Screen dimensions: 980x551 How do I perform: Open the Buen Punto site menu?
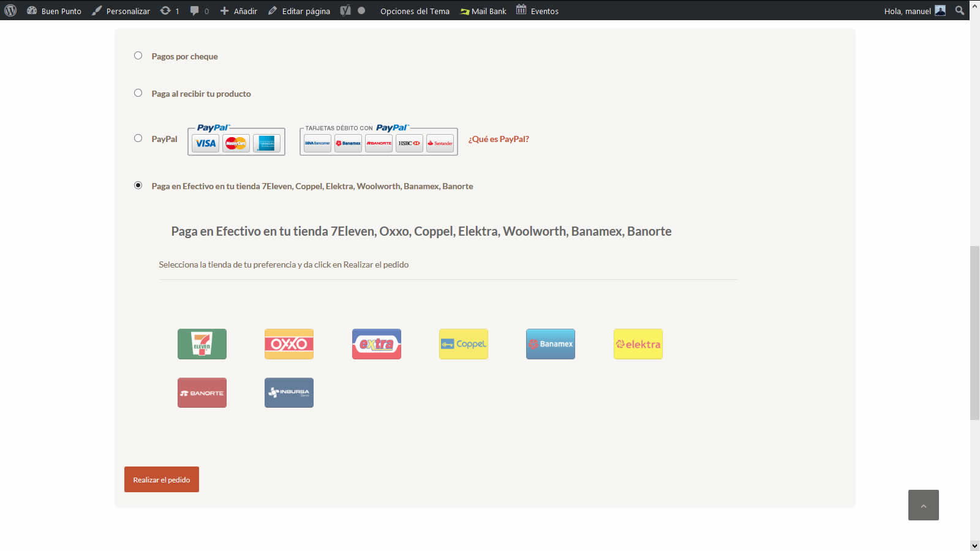[x=54, y=10]
